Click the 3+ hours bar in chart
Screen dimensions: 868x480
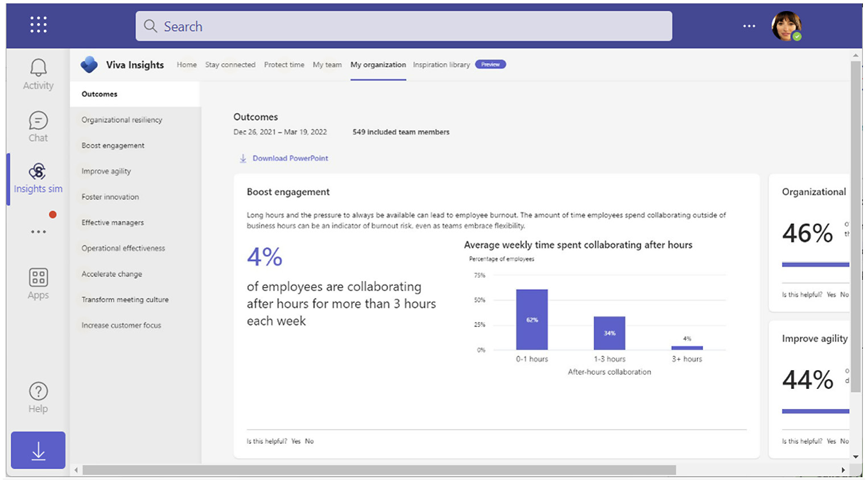point(687,348)
